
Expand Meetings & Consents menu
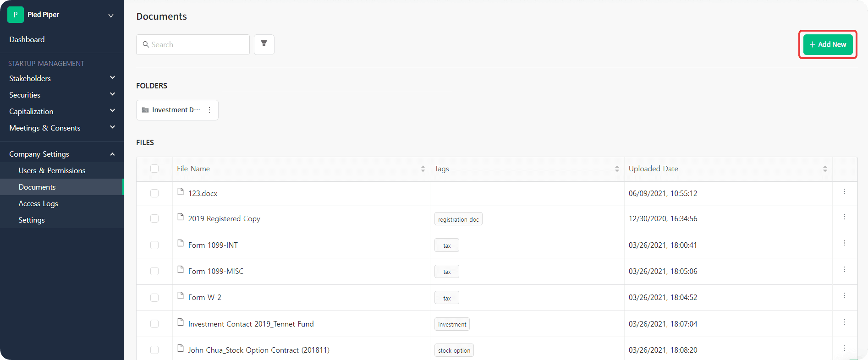(62, 128)
